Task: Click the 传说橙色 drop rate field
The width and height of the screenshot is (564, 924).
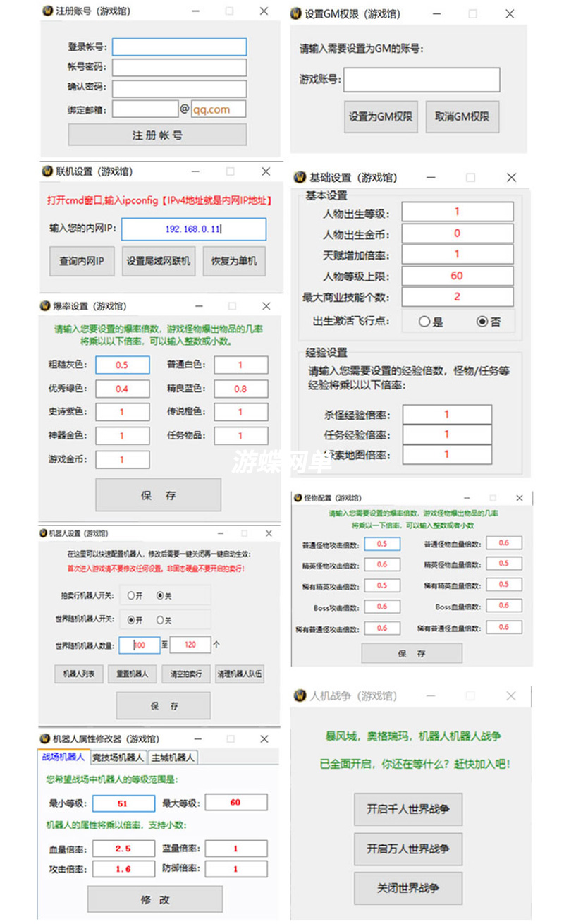Action: [x=241, y=412]
